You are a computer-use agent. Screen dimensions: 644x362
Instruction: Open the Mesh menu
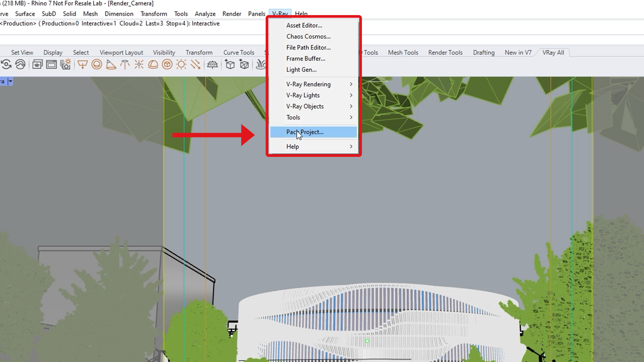click(90, 14)
